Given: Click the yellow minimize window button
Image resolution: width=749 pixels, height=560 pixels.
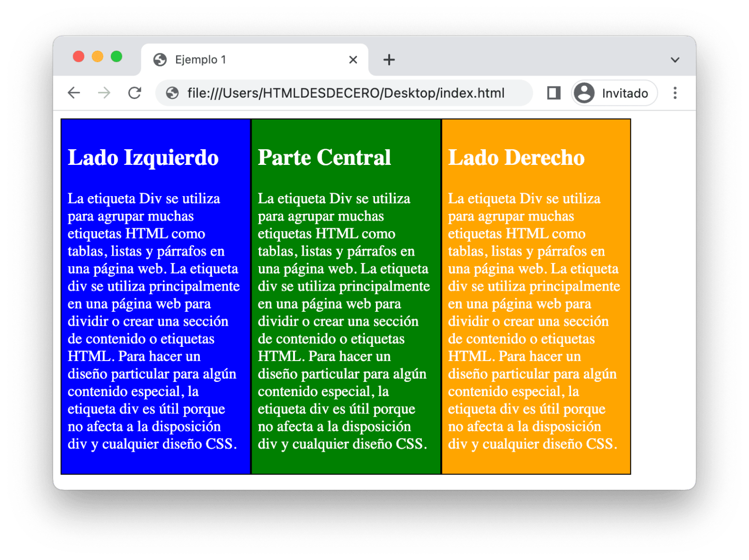Looking at the screenshot, I should click(x=98, y=57).
